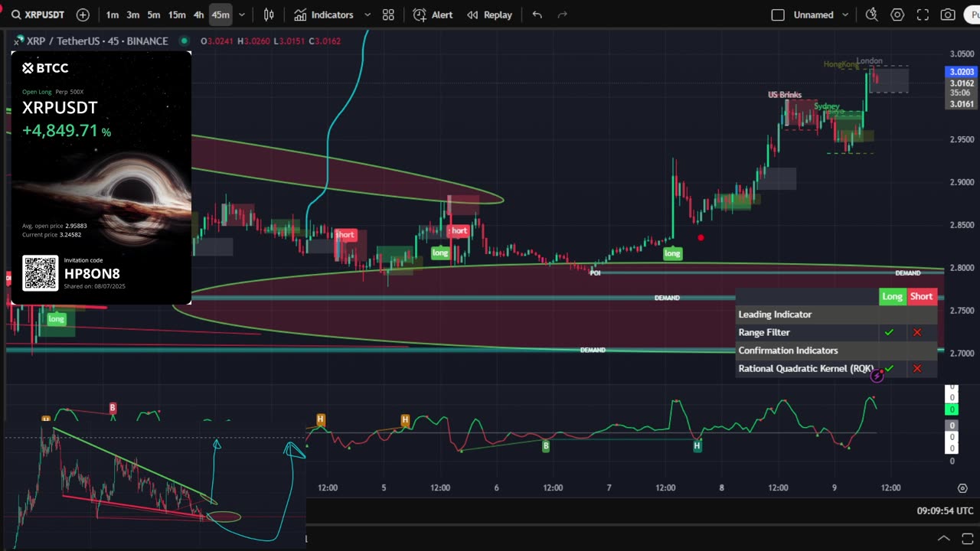Switch to the 1m timeframe

[x=113, y=15]
